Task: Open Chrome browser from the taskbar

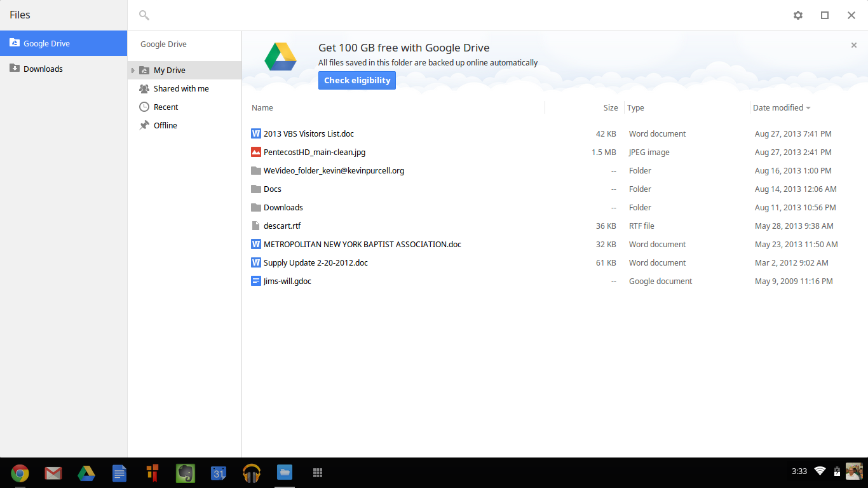Action: coord(20,473)
